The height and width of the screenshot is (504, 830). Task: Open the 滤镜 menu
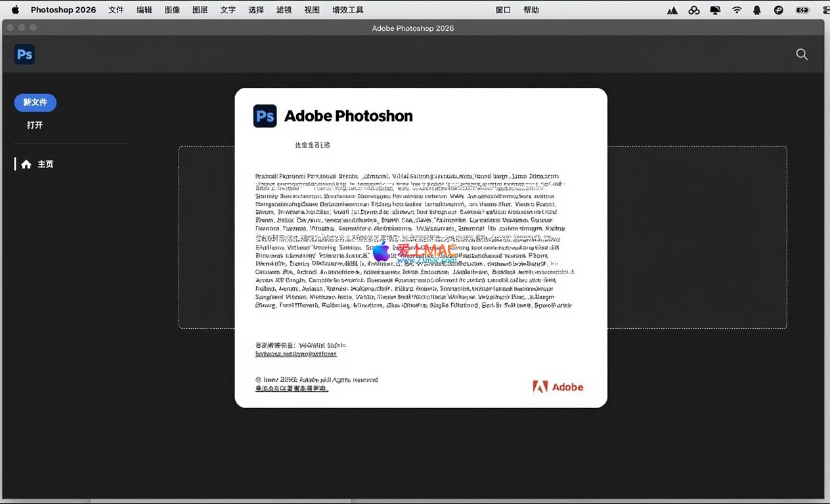pyautogui.click(x=284, y=10)
